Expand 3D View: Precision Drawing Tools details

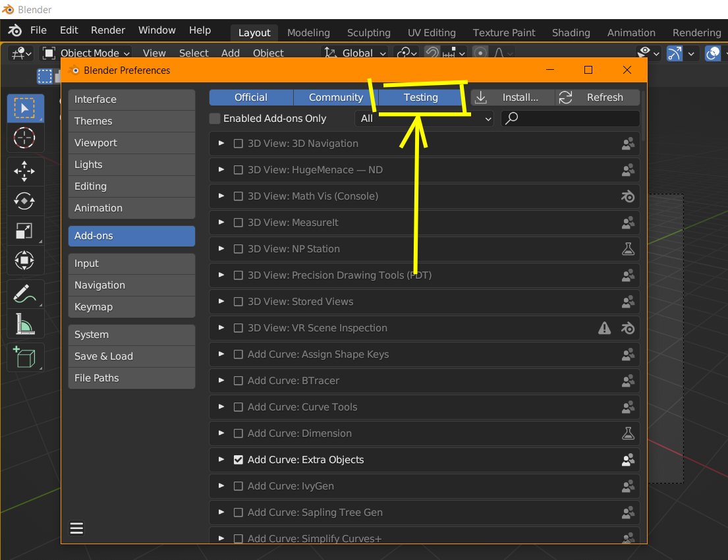(221, 275)
